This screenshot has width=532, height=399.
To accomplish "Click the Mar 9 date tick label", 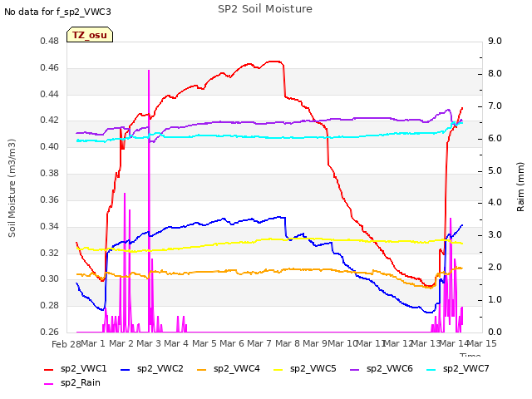I will tap(315, 343).
